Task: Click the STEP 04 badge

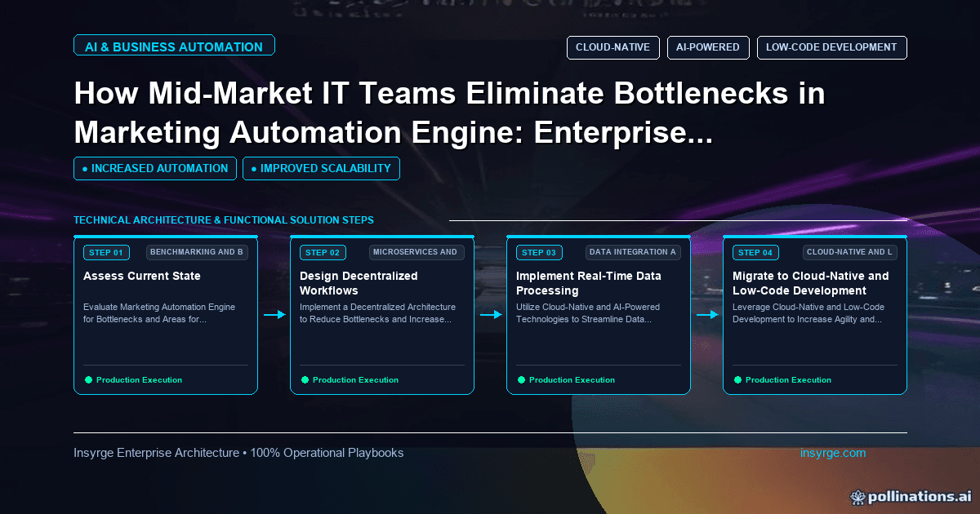Action: pyautogui.click(x=755, y=252)
